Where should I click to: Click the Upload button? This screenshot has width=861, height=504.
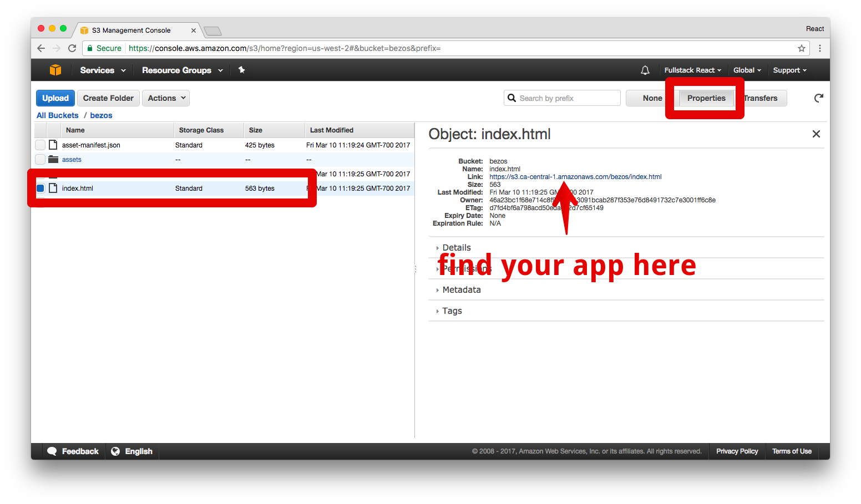coord(55,98)
